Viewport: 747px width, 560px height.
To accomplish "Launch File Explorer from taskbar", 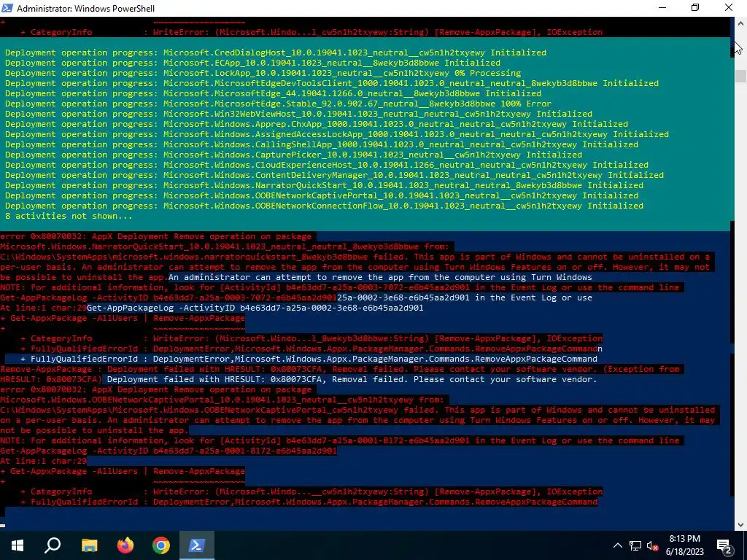I will (x=89, y=545).
